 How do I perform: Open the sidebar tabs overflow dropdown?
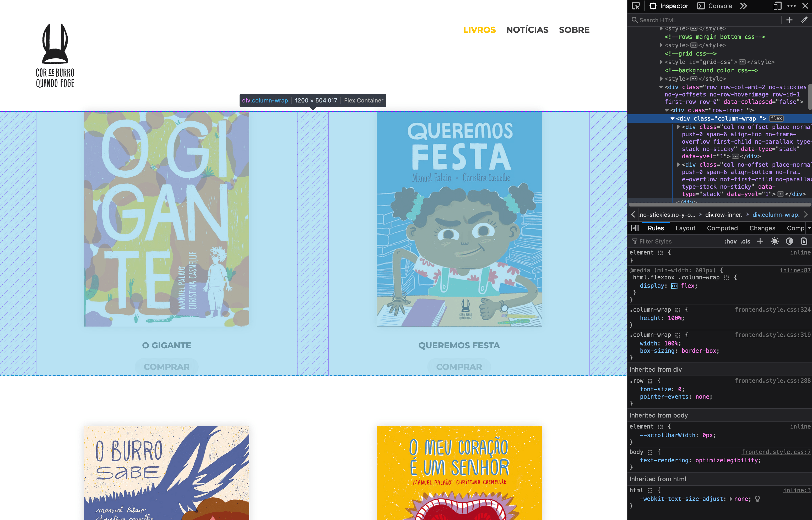(809, 228)
